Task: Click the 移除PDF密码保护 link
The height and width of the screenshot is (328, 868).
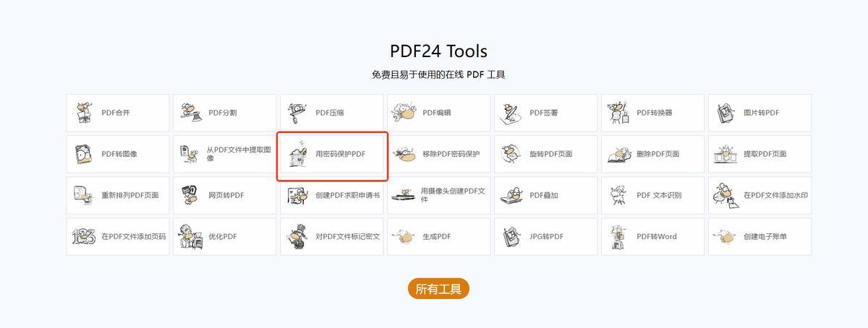Action: (451, 154)
